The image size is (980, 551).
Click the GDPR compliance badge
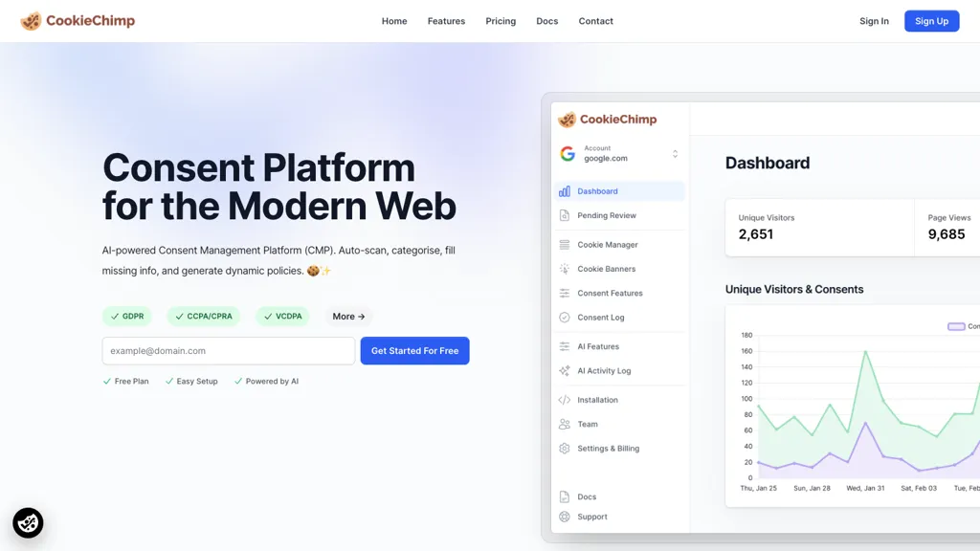(x=127, y=316)
